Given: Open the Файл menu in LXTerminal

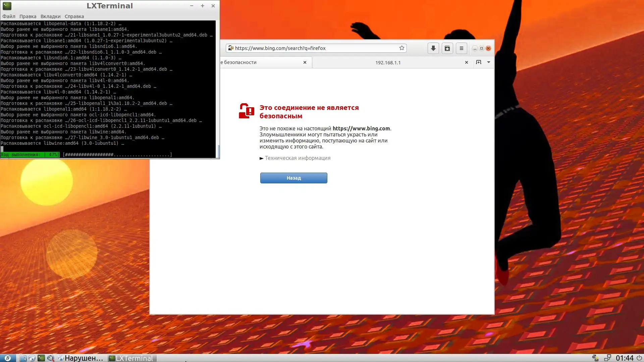Looking at the screenshot, I should (x=9, y=16).
